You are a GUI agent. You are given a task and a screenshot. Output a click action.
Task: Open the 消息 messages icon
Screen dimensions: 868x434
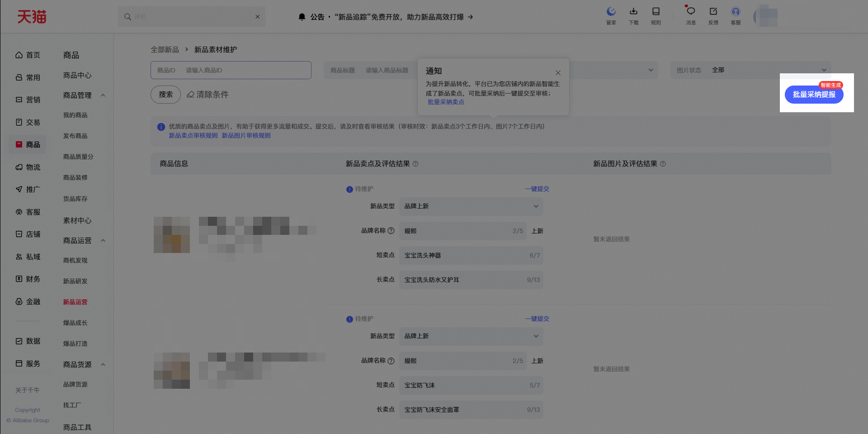[691, 16]
